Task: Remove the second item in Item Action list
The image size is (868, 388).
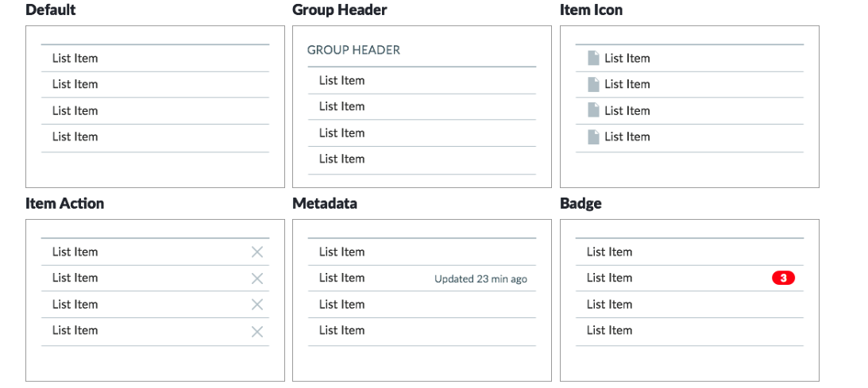Action: point(257,279)
